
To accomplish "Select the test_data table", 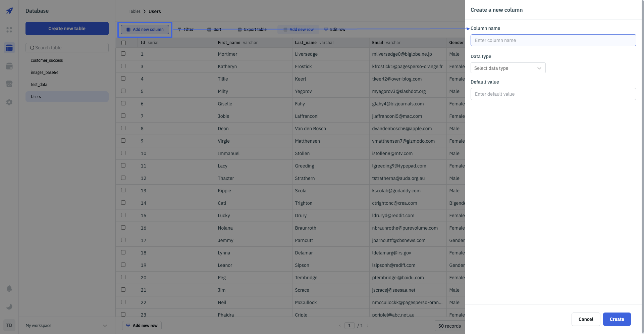I will coord(39,85).
